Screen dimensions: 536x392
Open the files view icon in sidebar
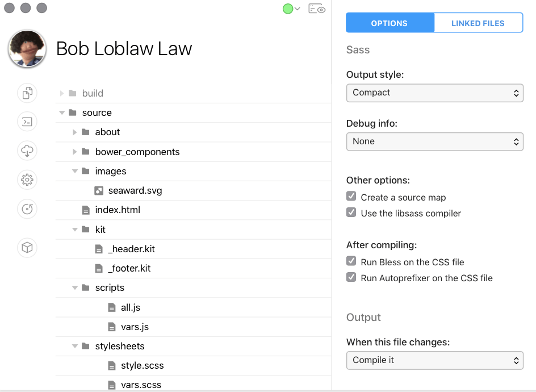pyautogui.click(x=27, y=93)
